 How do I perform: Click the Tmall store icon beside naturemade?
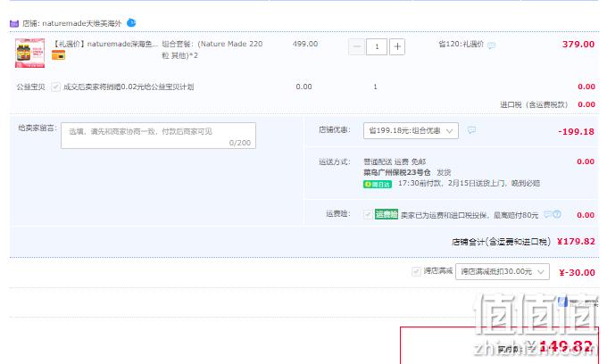14,23
